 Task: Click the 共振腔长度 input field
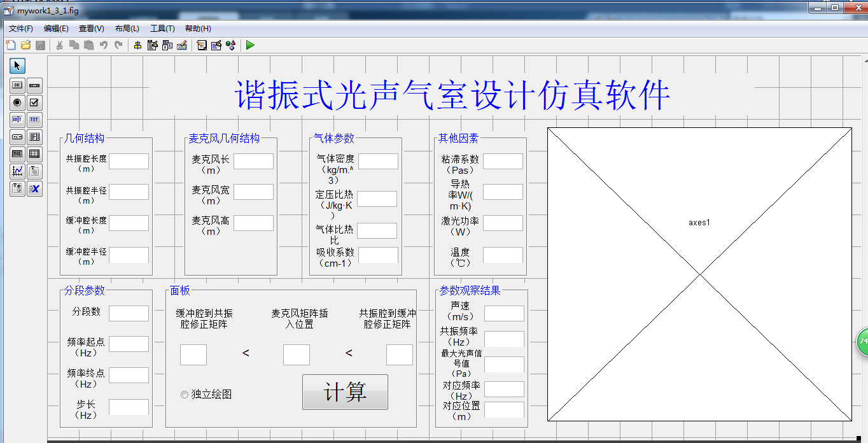(x=129, y=161)
